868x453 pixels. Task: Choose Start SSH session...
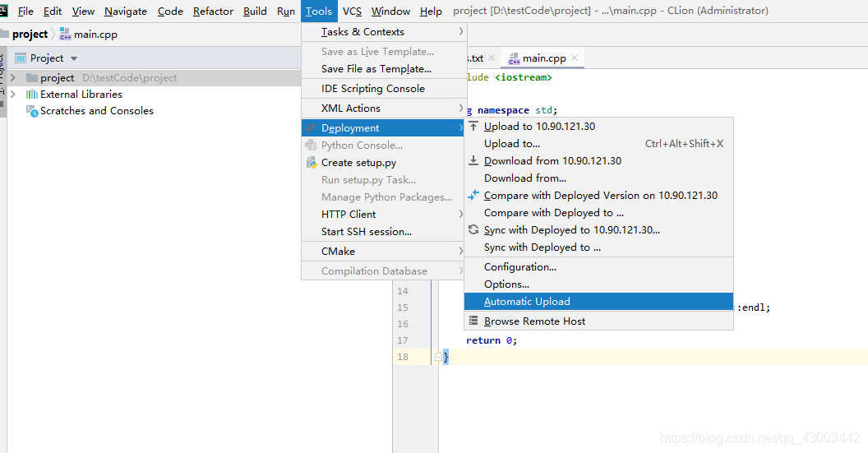coord(383,232)
